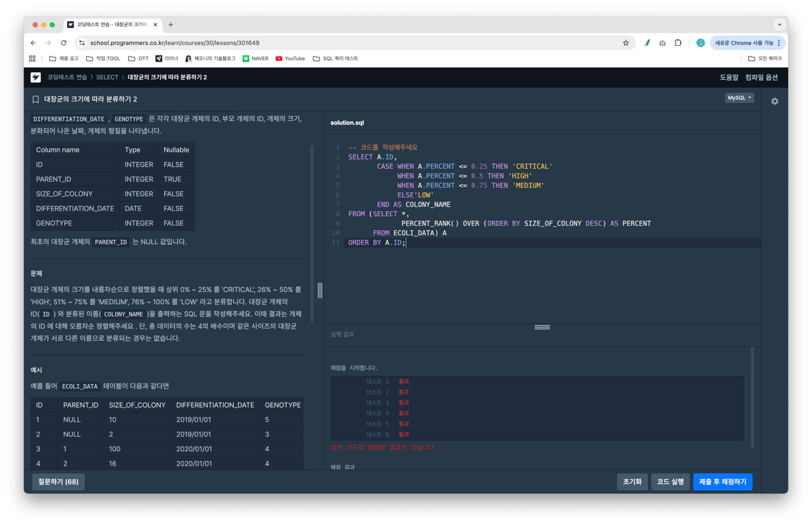Click the Programmers logo icon

coord(36,77)
